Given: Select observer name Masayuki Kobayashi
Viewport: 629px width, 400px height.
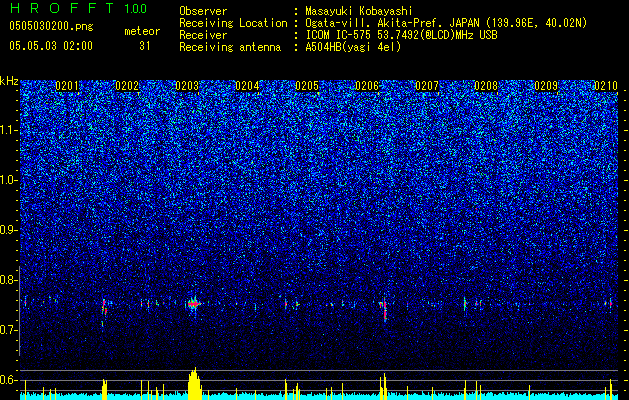Looking at the screenshot, I should click(359, 11).
